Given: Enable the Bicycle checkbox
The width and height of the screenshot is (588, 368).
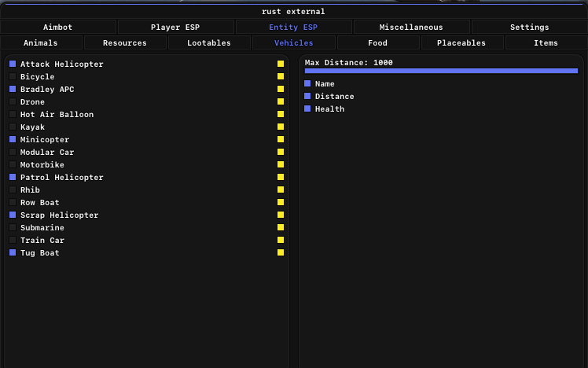Looking at the screenshot, I should pos(13,76).
